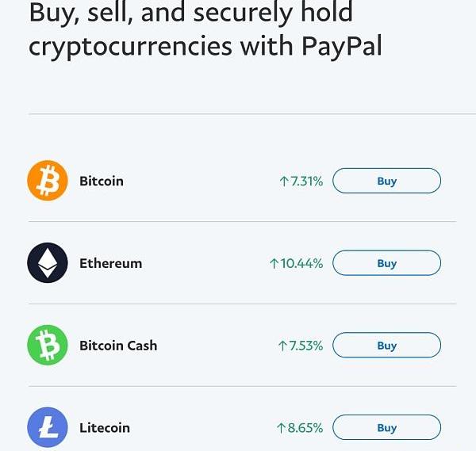
Task: Click the up arrow beside 7.53%
Action: pos(282,346)
